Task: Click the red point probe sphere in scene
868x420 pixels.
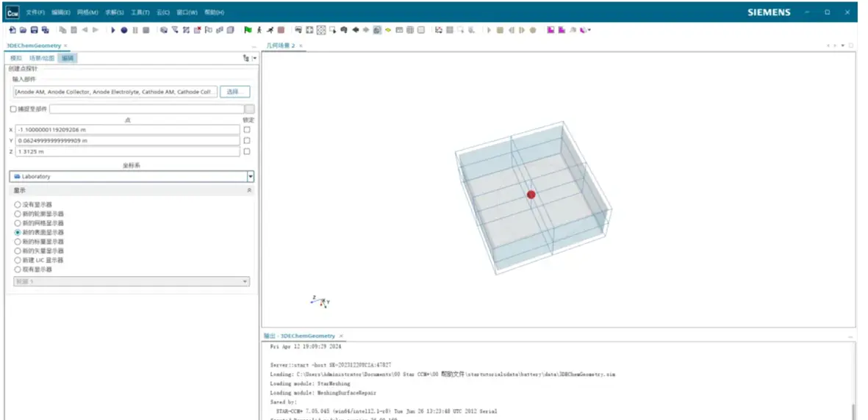Action: pos(531,195)
